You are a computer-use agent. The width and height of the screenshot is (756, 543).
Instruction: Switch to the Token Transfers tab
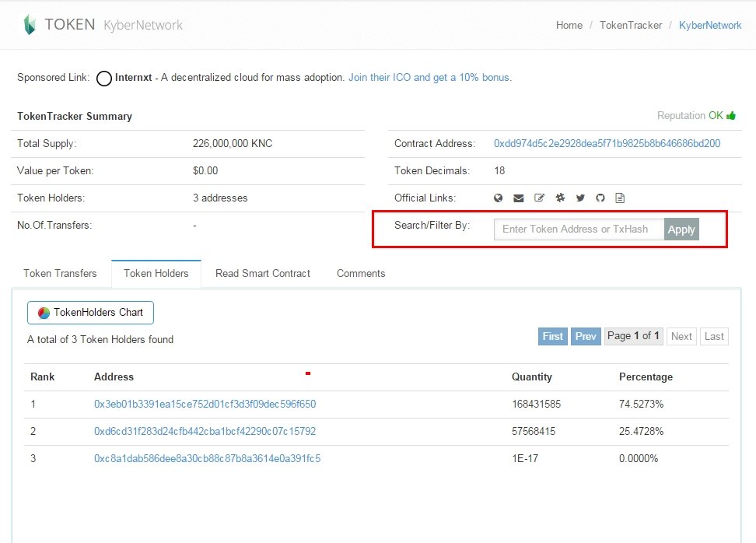pyautogui.click(x=60, y=273)
